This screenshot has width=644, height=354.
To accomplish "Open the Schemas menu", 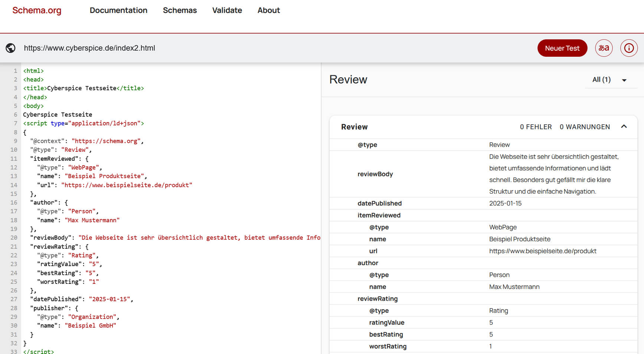I will (180, 10).
